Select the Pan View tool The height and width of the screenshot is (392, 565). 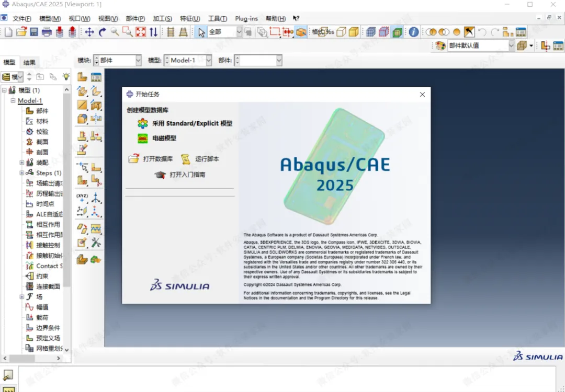89,32
